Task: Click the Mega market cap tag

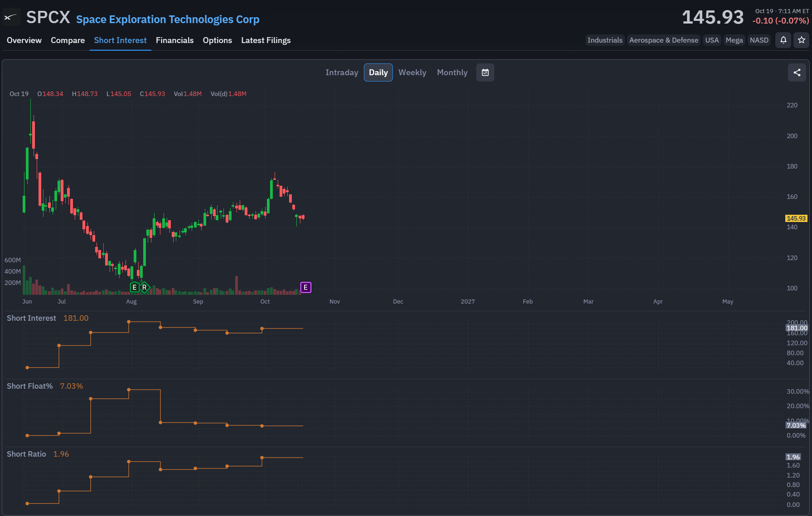Action: click(x=734, y=40)
